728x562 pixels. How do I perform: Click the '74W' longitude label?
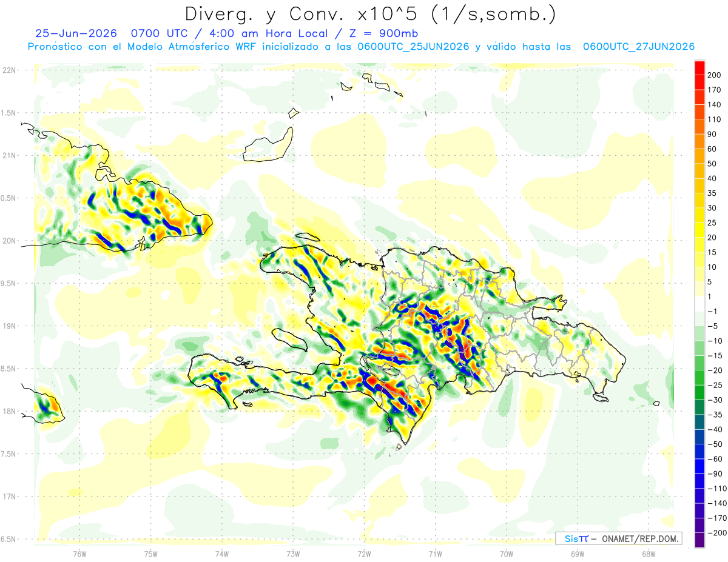pyautogui.click(x=222, y=554)
